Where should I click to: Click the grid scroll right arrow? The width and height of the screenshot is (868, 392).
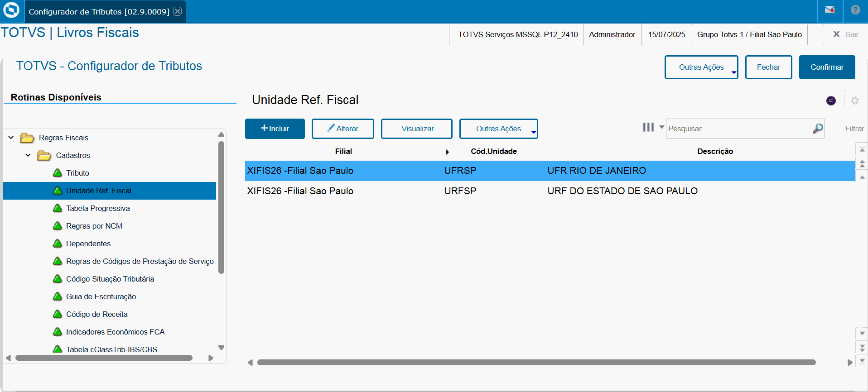(x=850, y=363)
